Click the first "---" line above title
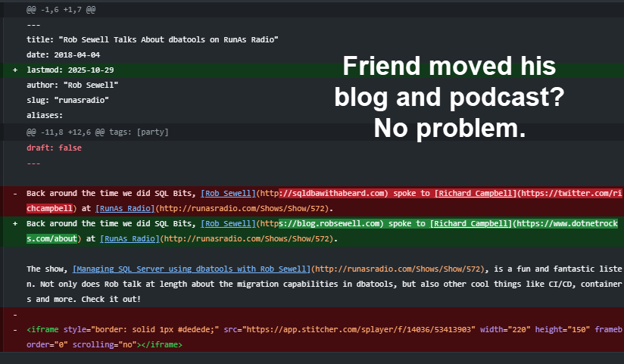Screen dimensions: 624x364 point(33,25)
